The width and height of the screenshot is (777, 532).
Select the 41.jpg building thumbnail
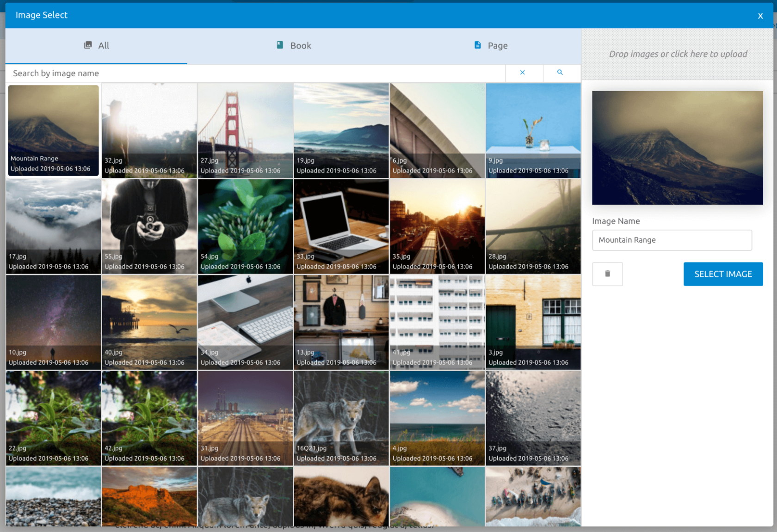[x=437, y=322]
